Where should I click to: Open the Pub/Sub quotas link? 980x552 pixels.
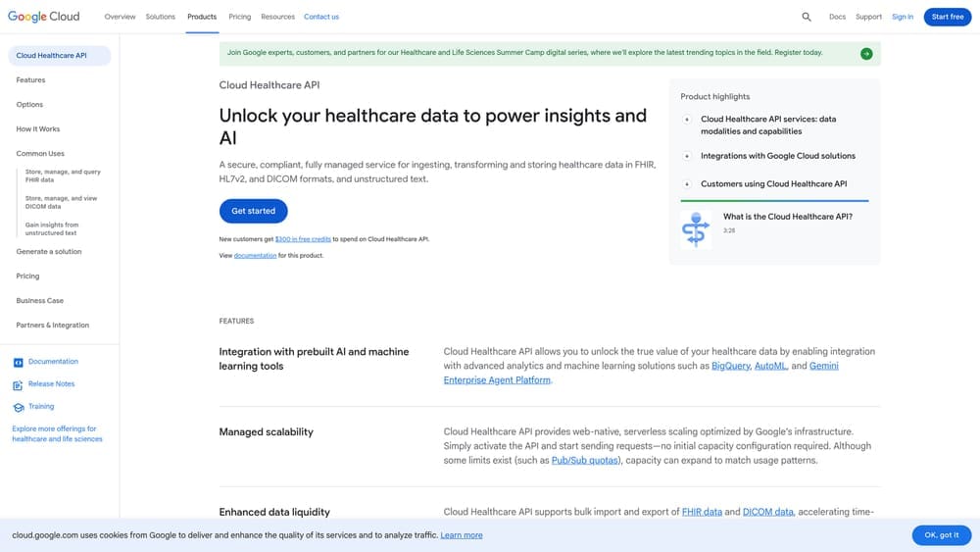tap(584, 460)
